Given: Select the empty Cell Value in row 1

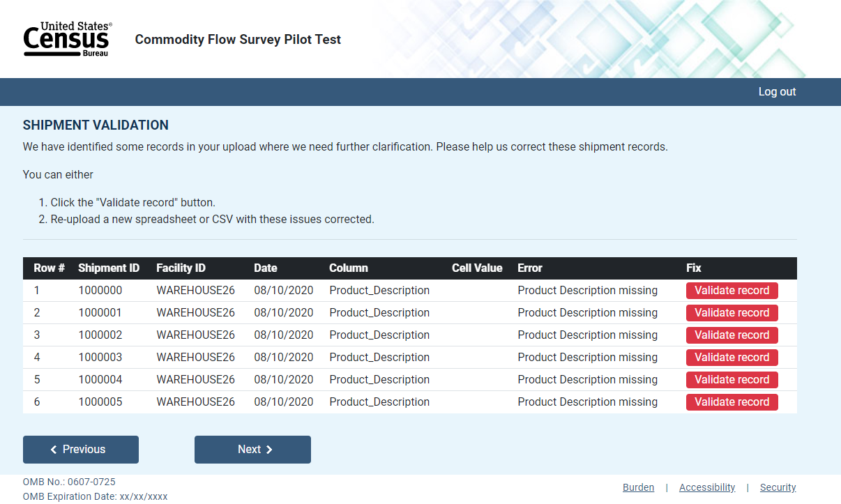Looking at the screenshot, I should (x=477, y=291).
